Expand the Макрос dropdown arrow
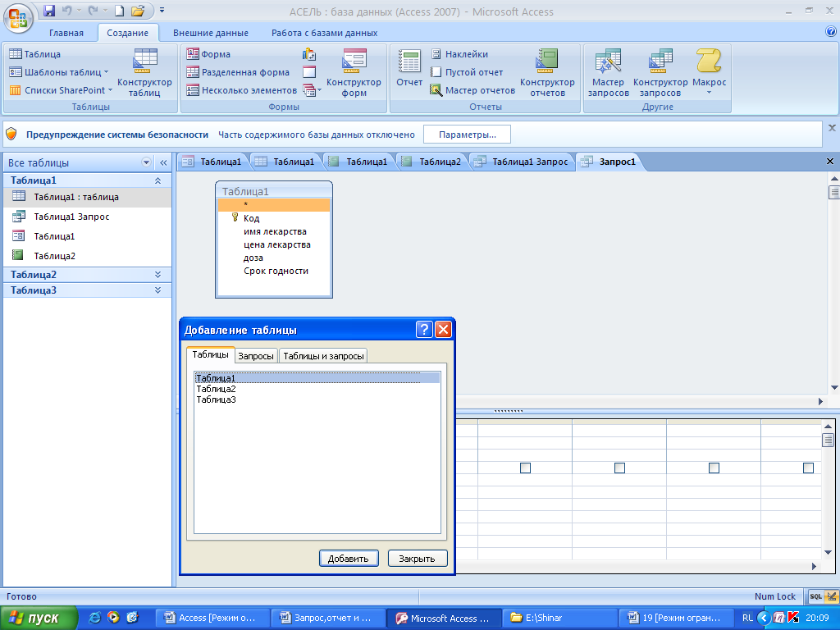 click(709, 93)
